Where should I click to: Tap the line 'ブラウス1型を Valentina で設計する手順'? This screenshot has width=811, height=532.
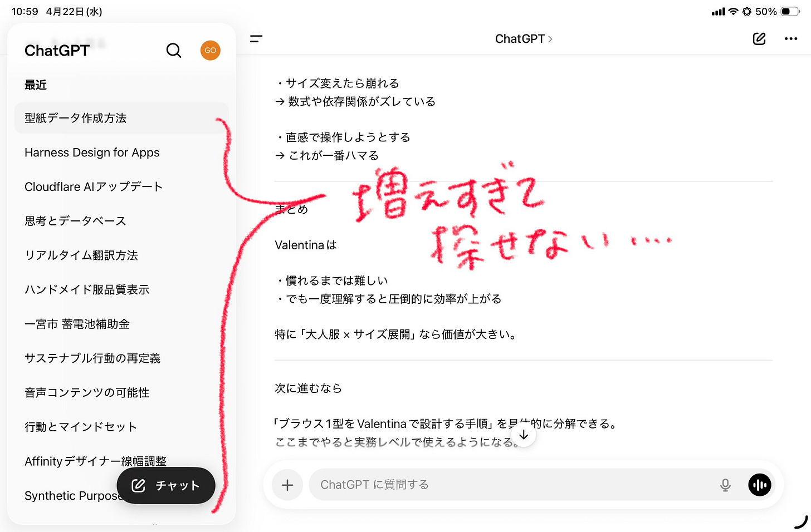(446, 424)
